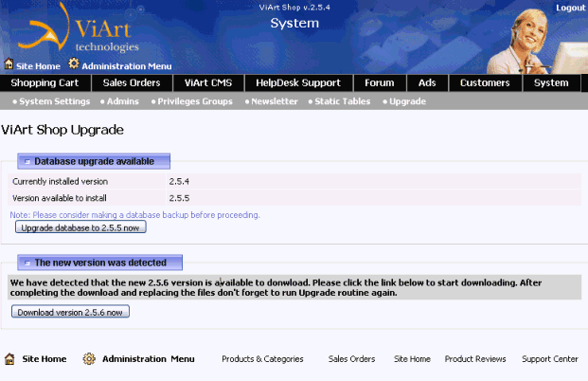Click the gear icon beside top Administration Menu
Viewport: 588px width, 381px height.
[74, 63]
